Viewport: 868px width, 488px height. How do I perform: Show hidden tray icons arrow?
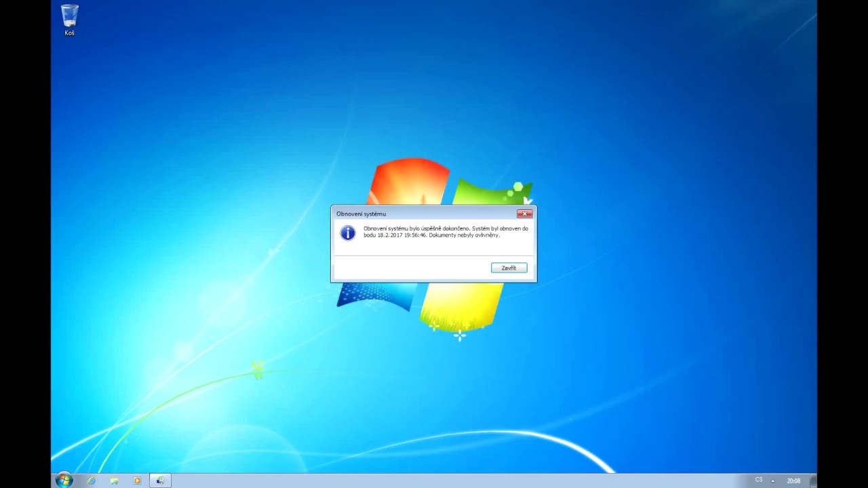773,481
